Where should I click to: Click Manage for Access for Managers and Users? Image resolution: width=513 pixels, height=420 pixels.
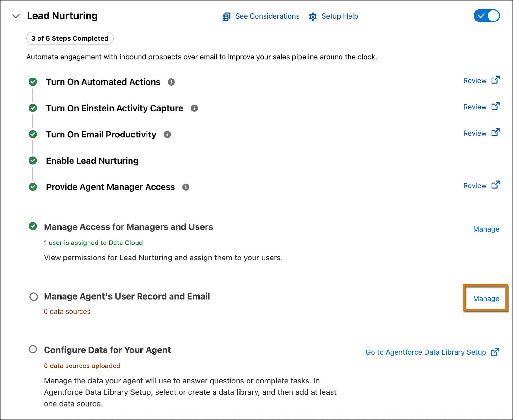(x=486, y=229)
